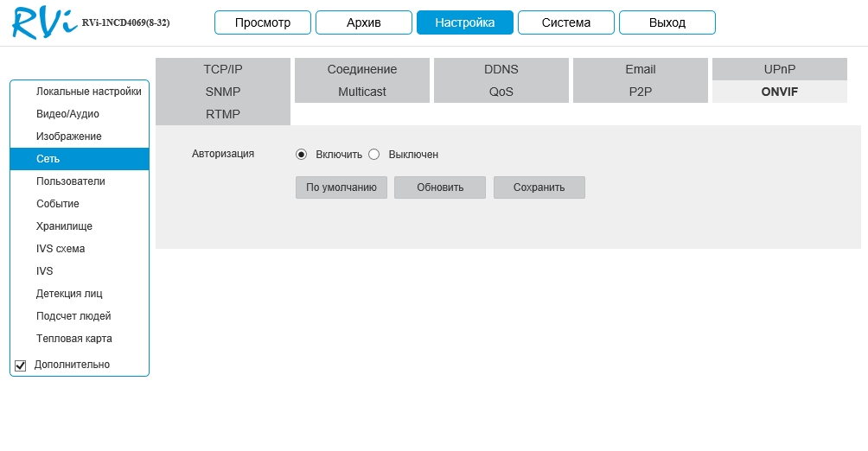Click the Выход button

tap(667, 22)
